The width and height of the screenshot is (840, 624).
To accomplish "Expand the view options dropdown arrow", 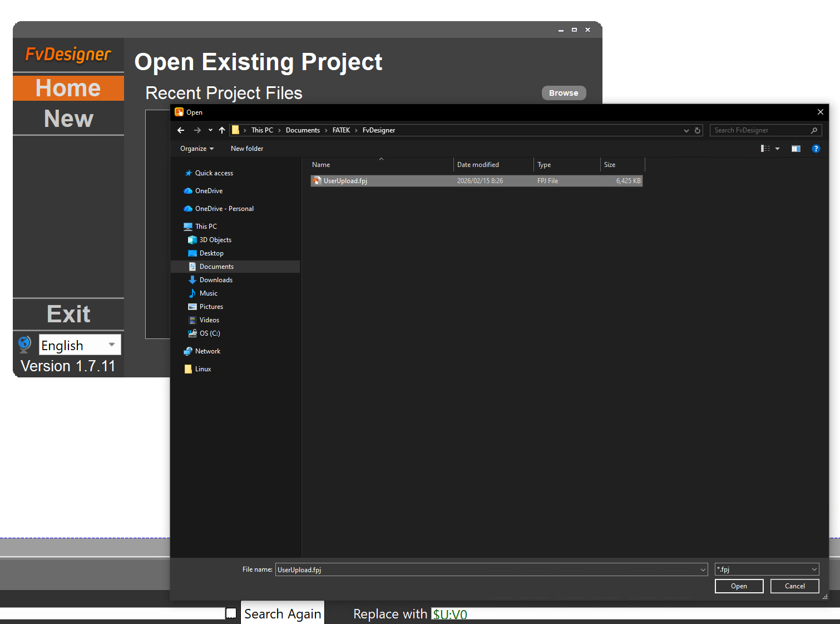I will click(x=777, y=149).
